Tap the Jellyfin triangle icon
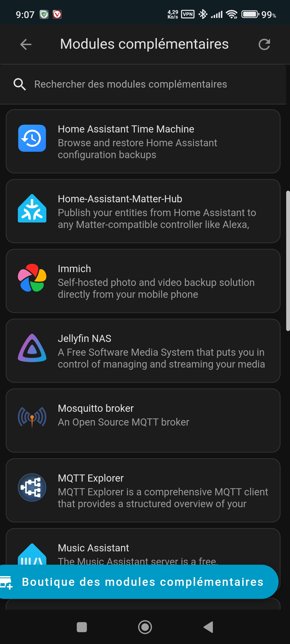The width and height of the screenshot is (290, 644). click(32, 348)
